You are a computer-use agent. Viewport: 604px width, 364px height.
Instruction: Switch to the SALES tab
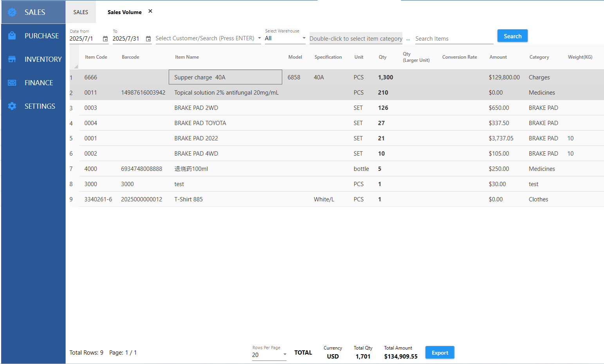[x=81, y=12]
